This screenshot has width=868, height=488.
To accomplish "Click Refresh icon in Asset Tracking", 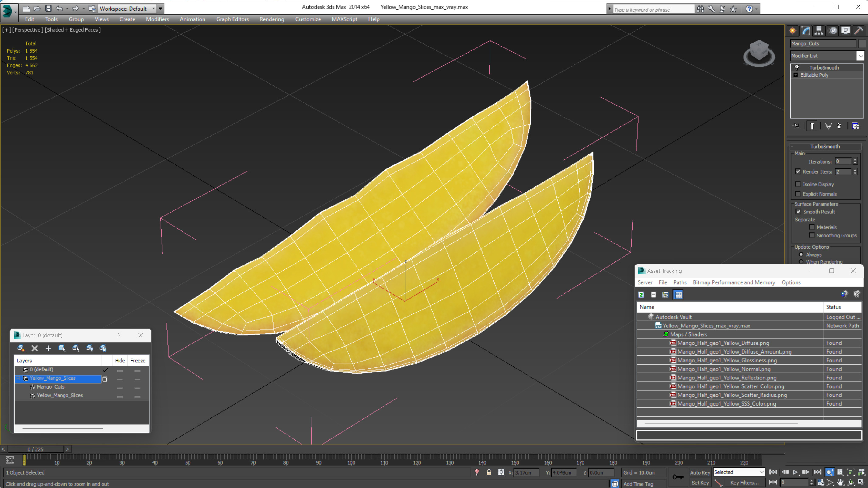I will 641,295.
